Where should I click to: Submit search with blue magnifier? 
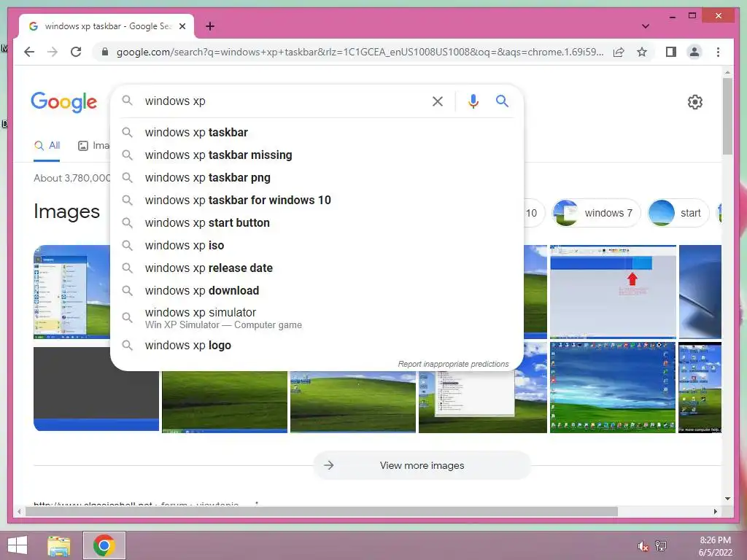pyautogui.click(x=502, y=101)
